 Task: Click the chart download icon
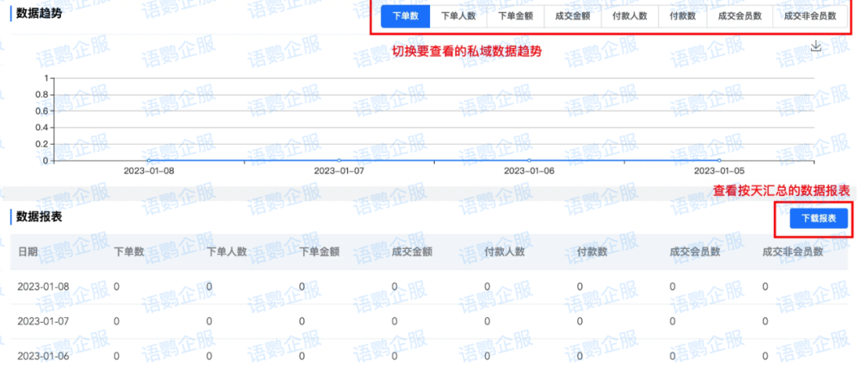[816, 47]
